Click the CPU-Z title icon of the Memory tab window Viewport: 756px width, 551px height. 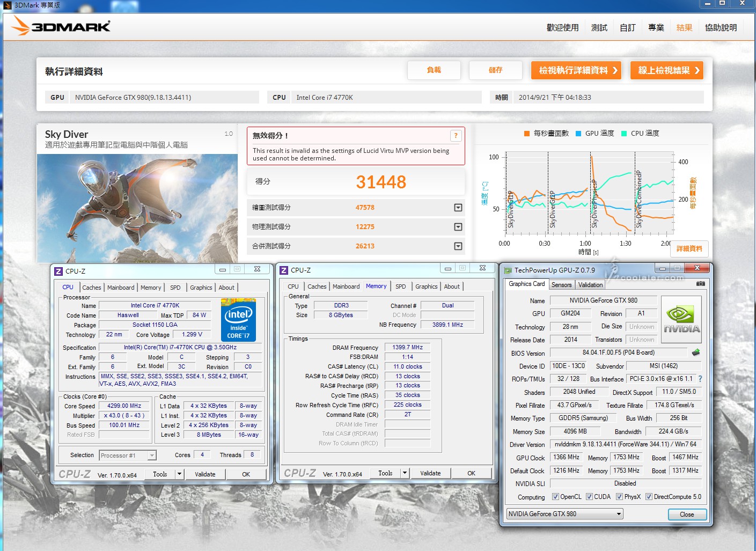tap(284, 270)
